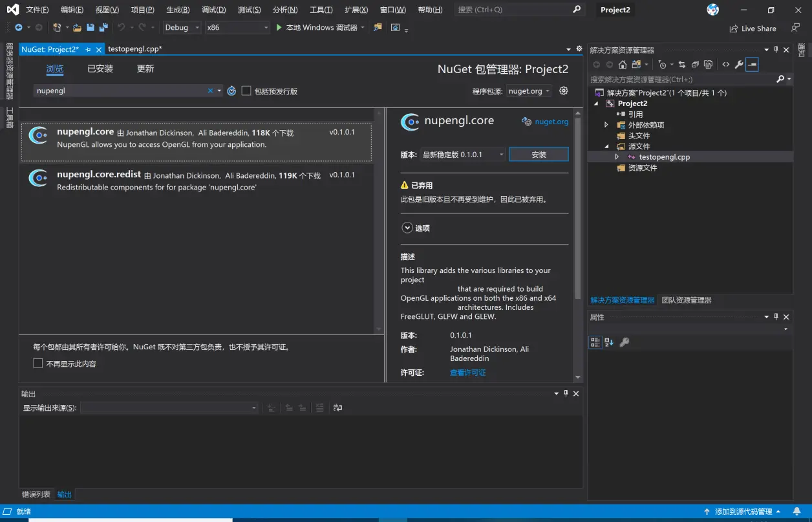Click the 安装 button for nupengl.core
Screen dimensions: 812x522
pyautogui.click(x=539, y=155)
